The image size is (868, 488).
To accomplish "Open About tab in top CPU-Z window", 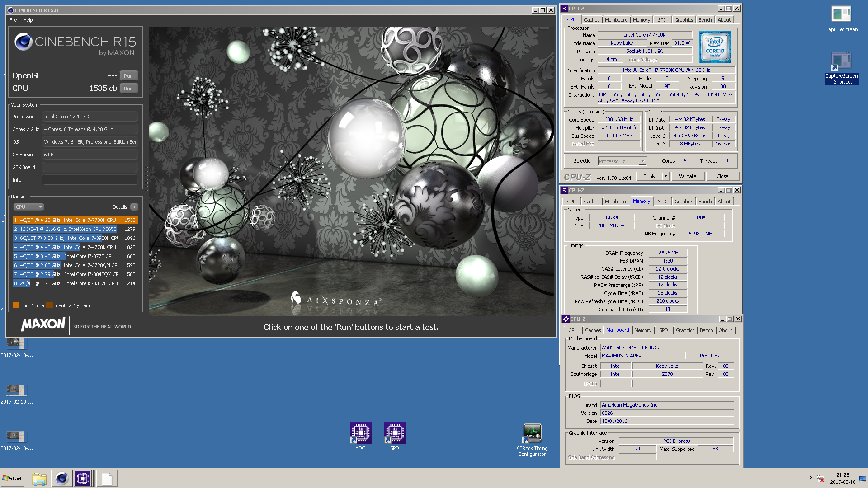I will [x=724, y=20].
